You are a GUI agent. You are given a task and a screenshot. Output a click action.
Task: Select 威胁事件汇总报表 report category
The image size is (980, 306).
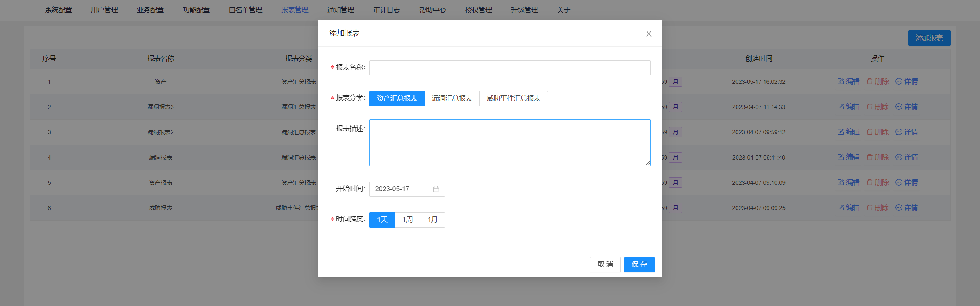pos(513,98)
